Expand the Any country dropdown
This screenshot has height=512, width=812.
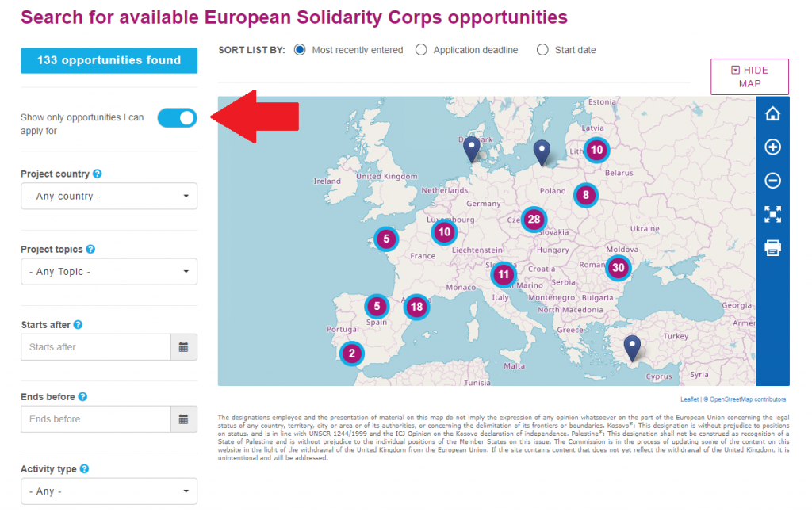pos(109,197)
